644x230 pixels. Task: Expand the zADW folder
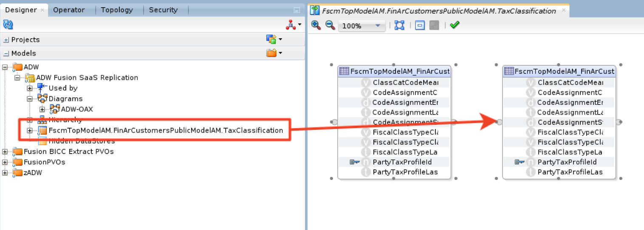coord(5,173)
